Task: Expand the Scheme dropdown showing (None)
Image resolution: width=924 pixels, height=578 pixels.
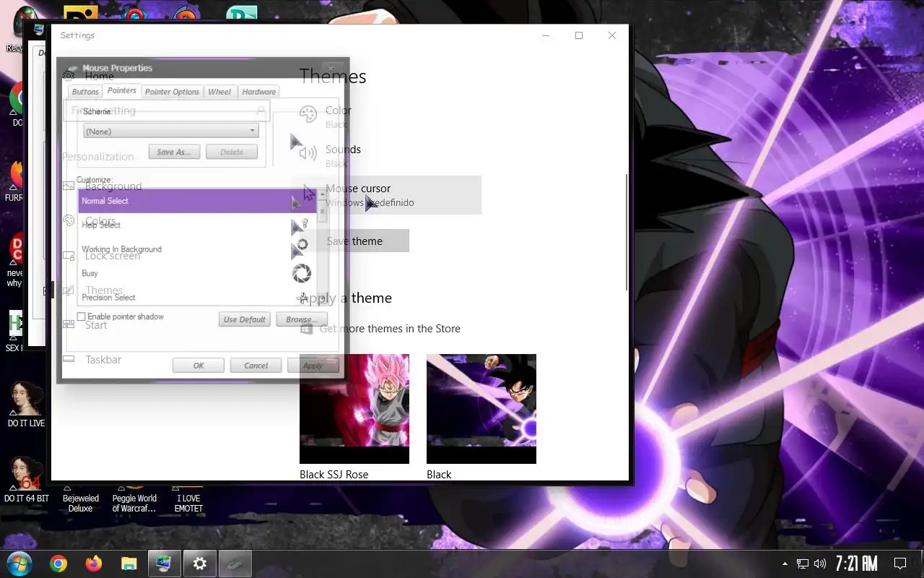Action: coord(171,131)
